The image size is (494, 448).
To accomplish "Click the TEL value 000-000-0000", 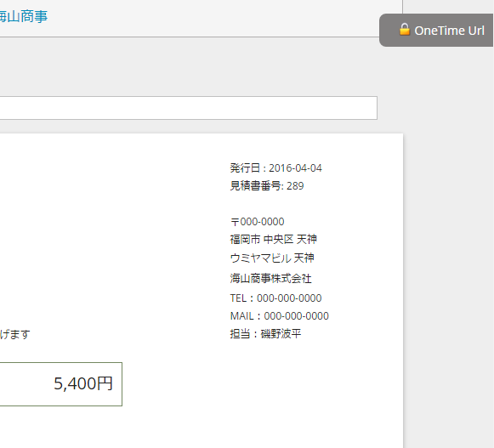I will point(289,298).
